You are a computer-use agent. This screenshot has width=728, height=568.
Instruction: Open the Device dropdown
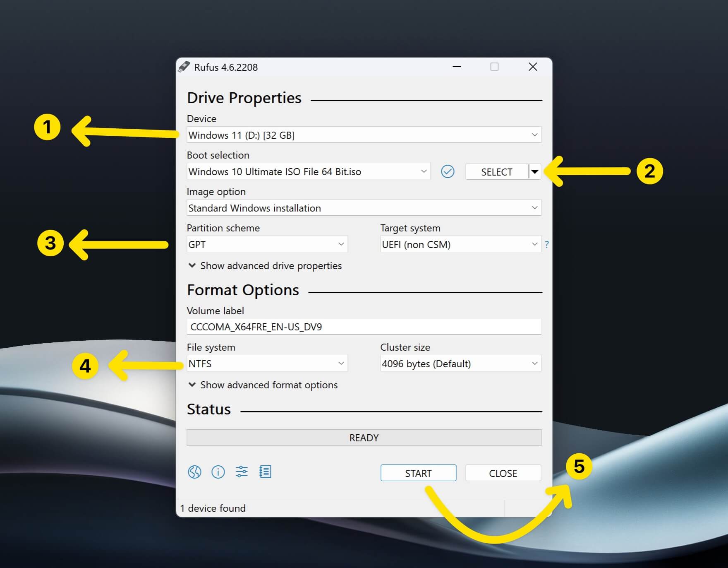coord(364,135)
